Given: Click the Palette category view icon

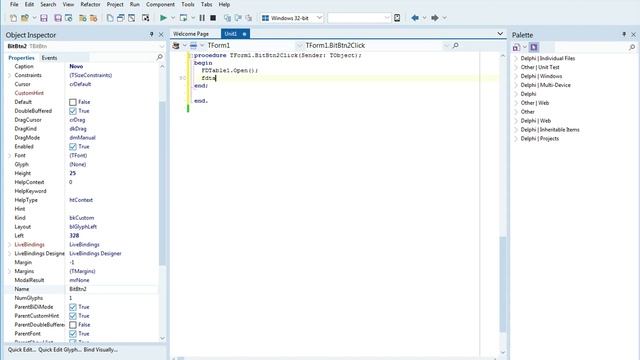Looking at the screenshot, I should [x=517, y=47].
